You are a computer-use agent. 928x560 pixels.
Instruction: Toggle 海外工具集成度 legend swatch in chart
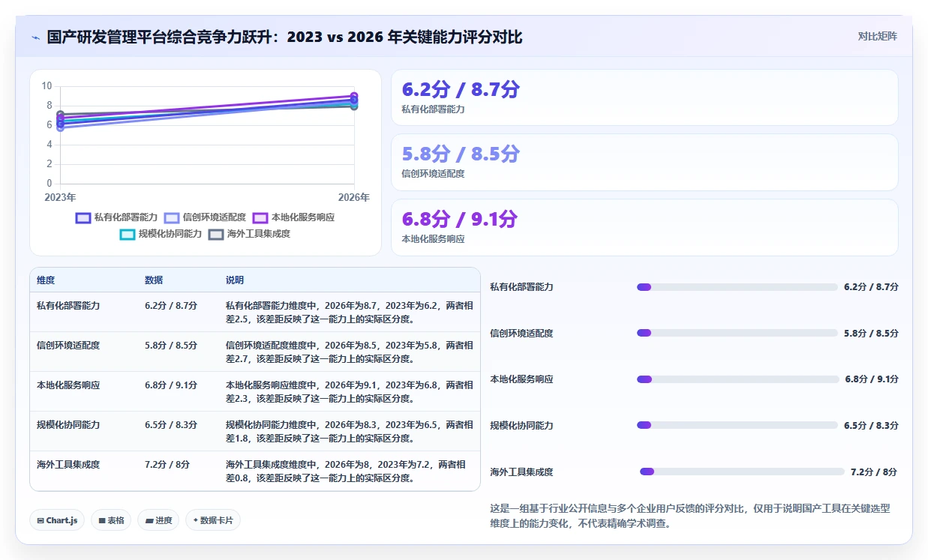[x=216, y=234]
